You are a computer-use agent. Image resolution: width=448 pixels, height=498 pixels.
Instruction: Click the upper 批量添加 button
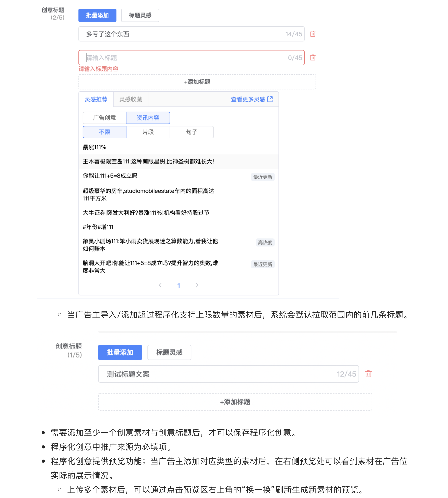[x=97, y=15]
